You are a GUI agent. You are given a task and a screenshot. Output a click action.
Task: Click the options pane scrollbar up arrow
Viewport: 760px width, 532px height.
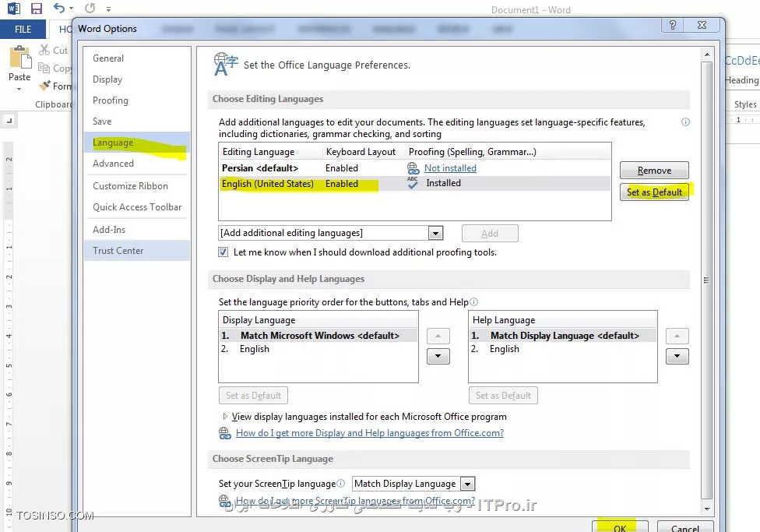click(707, 55)
